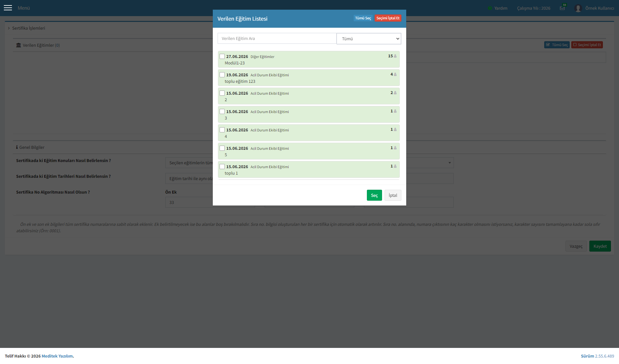Image resolution: width=619 pixels, height=364 pixels.
Task: Click Seçimi İptal Et in dialog header
Action: (388, 18)
